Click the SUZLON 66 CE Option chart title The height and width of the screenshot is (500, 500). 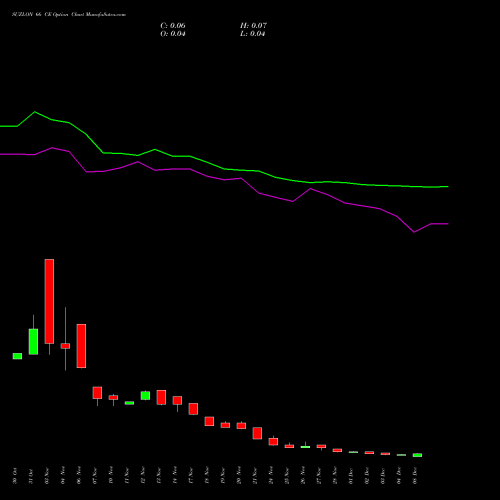coord(69,15)
